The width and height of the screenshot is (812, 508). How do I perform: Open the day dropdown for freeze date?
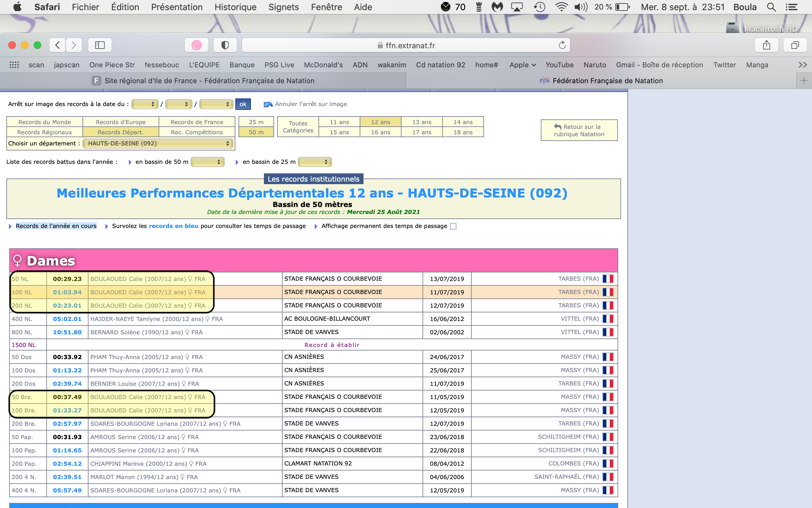point(145,104)
